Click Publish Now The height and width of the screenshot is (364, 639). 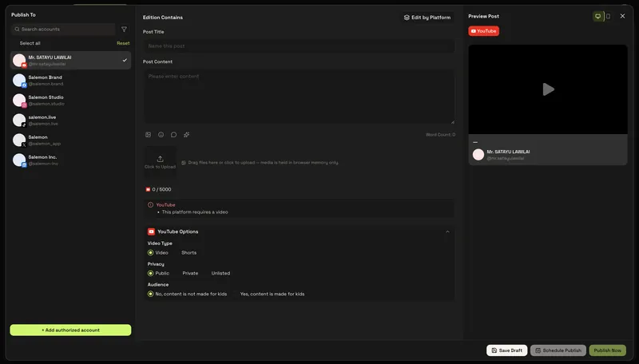tap(608, 350)
